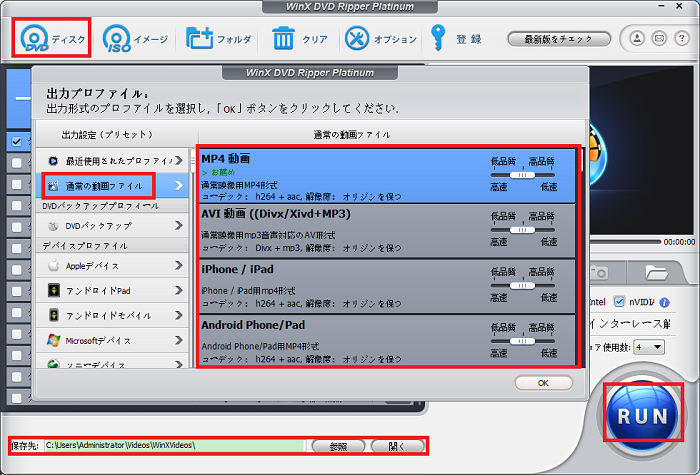Click the 最近使用されたプロファイル play icon
This screenshot has height=475, width=700.
pyautogui.click(x=53, y=161)
